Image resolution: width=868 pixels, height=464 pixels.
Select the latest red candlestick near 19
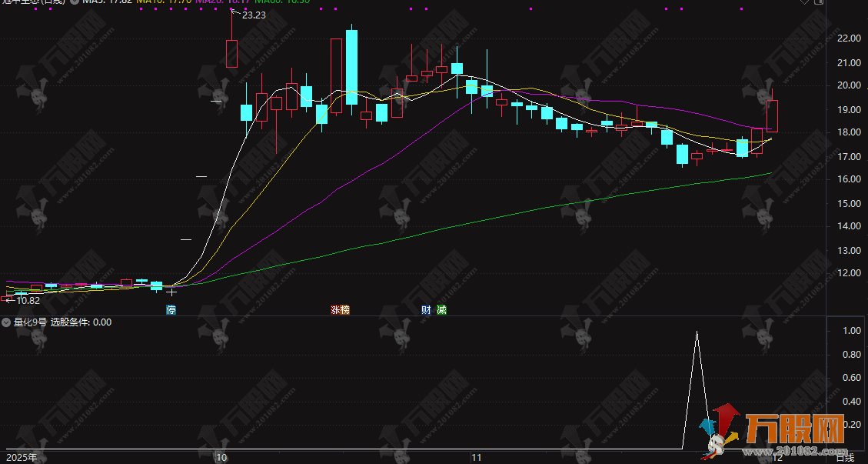(772, 116)
